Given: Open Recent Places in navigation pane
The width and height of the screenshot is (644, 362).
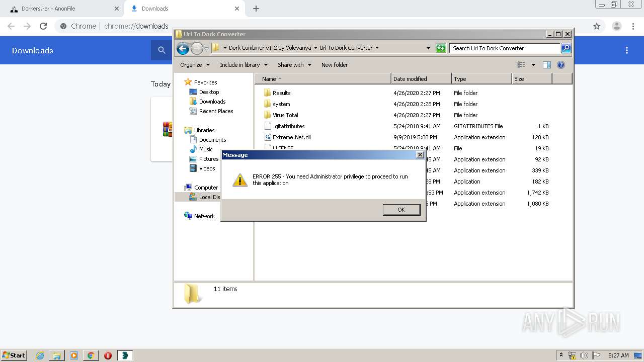Looking at the screenshot, I should coord(211,111).
